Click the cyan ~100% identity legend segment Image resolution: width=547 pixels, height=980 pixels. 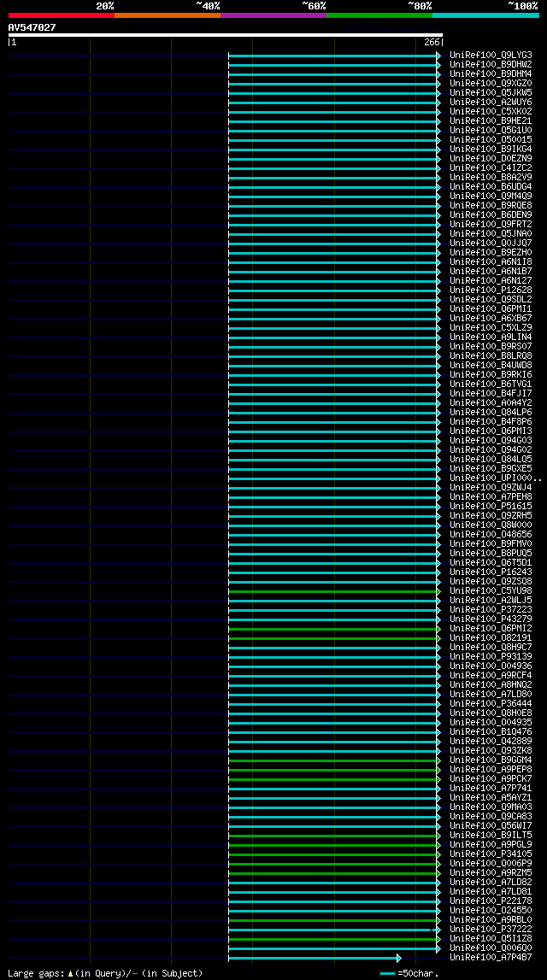point(485,15)
